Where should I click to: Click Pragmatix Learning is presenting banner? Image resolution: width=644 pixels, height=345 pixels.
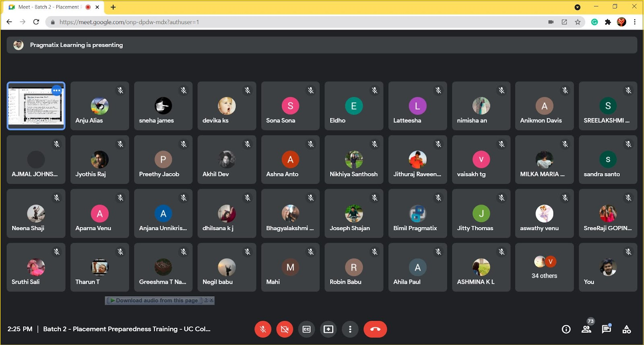tap(322, 45)
